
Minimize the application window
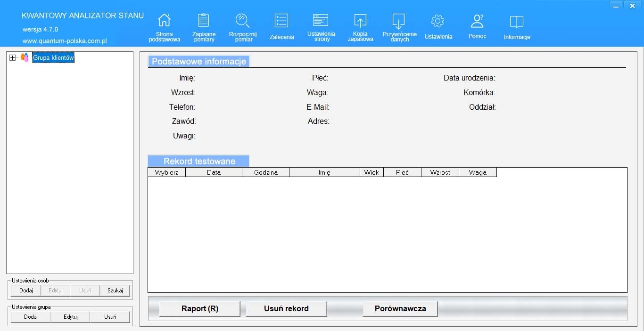click(x=617, y=5)
